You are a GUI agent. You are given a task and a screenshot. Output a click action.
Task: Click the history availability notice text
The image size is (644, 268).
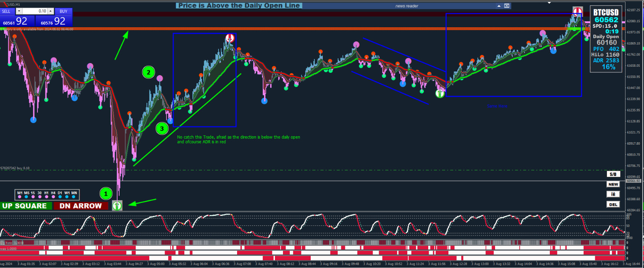37,29
